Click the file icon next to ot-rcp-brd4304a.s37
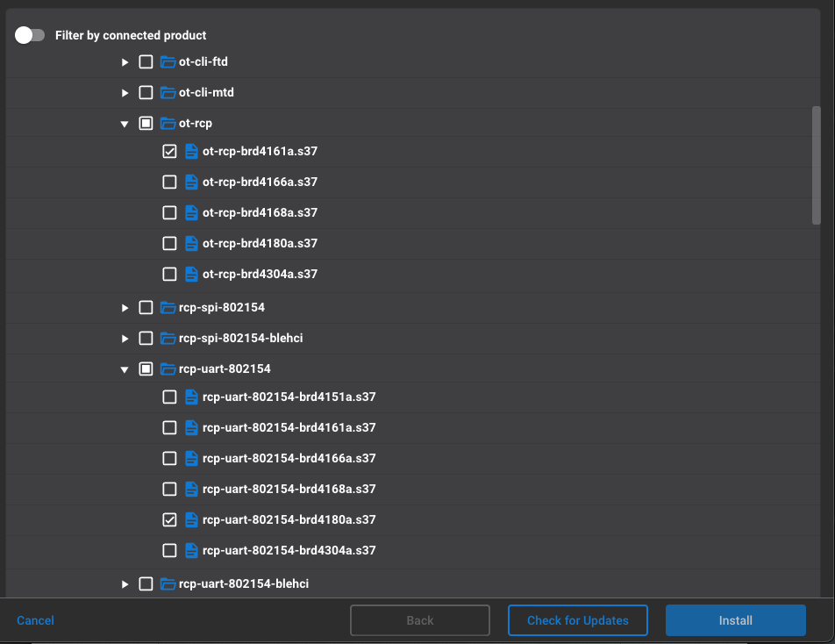The image size is (835, 644). (x=191, y=274)
